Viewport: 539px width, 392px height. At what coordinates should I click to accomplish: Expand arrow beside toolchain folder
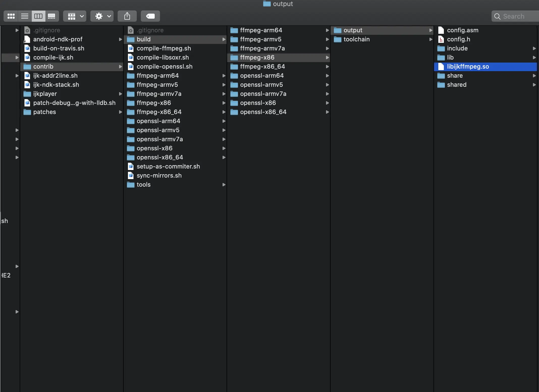point(431,39)
